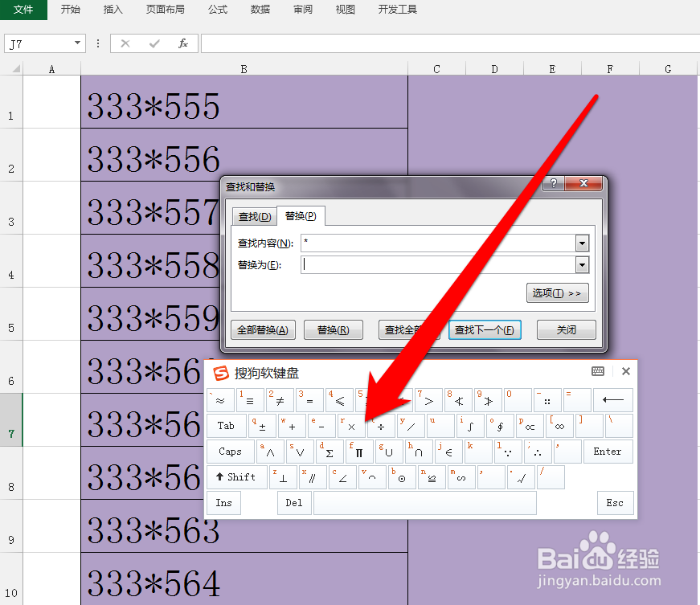
Task: Click the Enter key on soft keyboard
Action: [x=608, y=451]
